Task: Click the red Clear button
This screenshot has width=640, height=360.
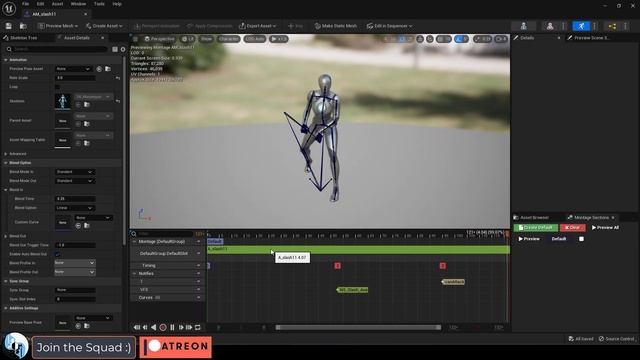Action: [x=572, y=227]
